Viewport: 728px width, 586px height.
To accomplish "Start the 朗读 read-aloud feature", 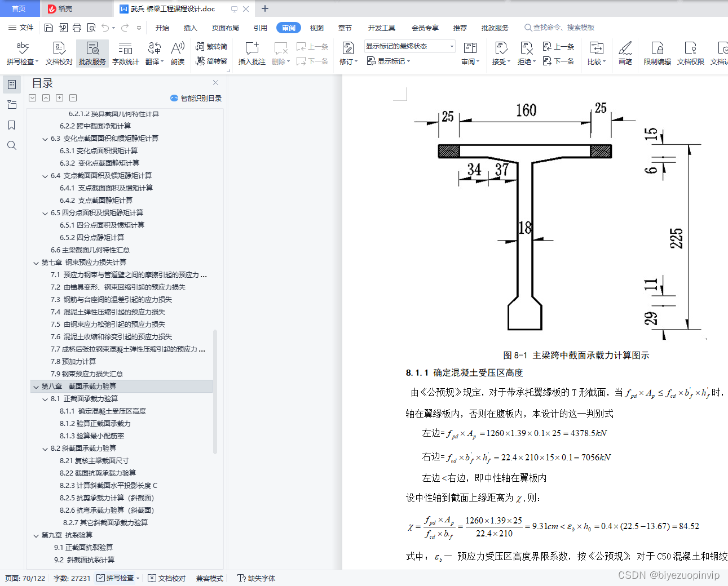I will pyautogui.click(x=177, y=52).
